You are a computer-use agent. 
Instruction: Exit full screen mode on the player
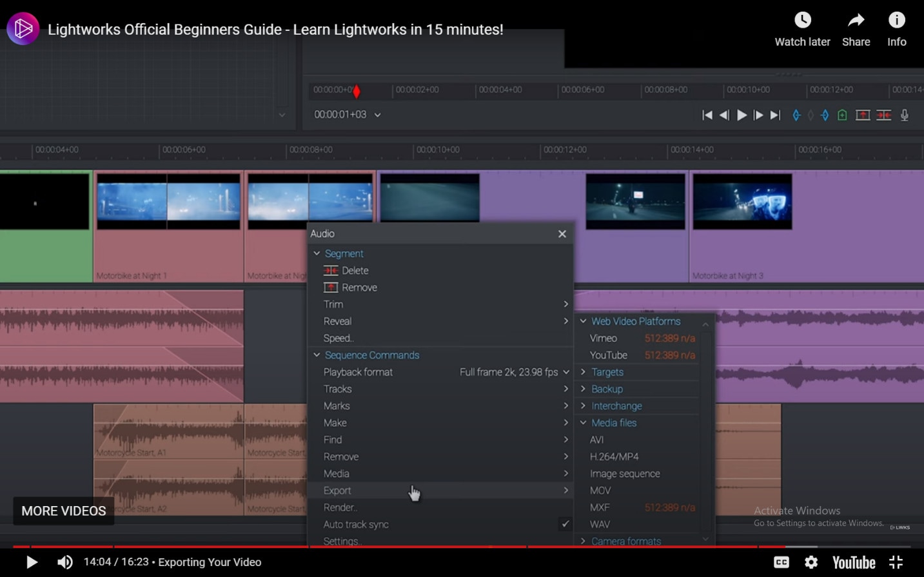pos(896,562)
